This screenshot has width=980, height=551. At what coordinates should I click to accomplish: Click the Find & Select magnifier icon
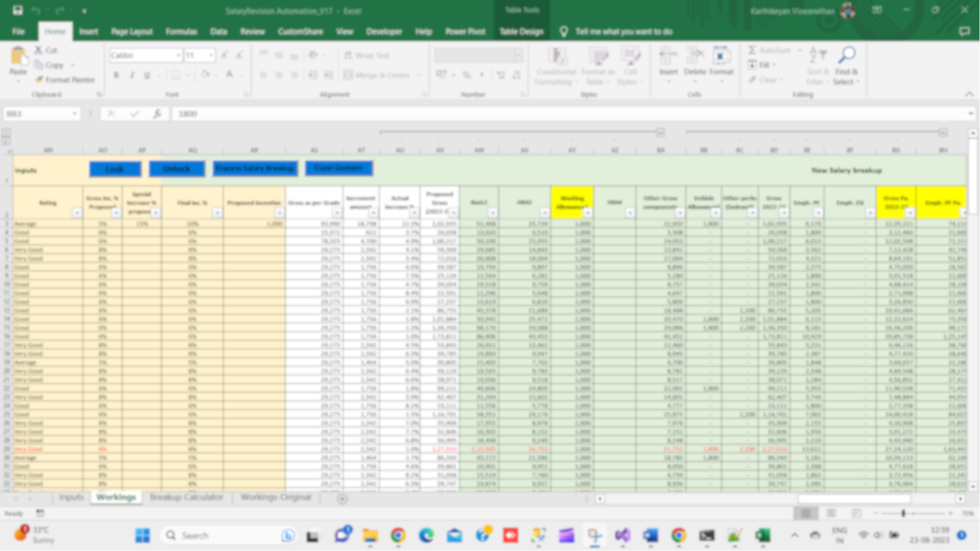click(847, 55)
